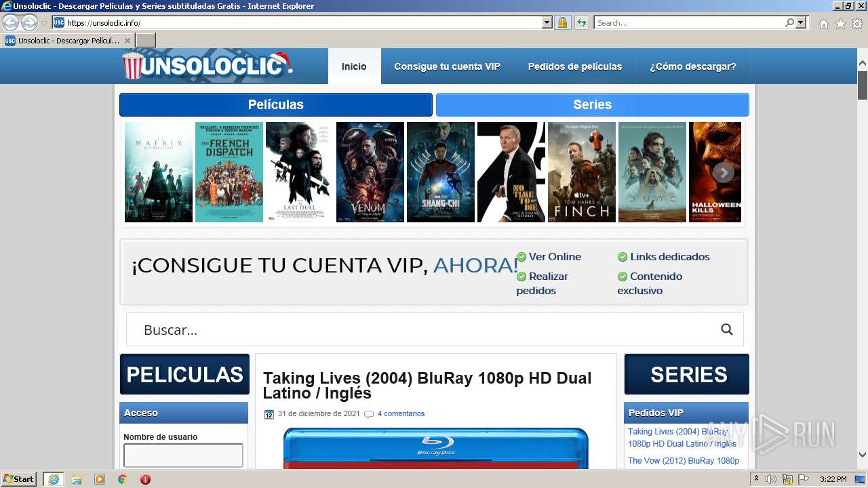
Task: Click the browser Forward arrow button
Action: pos(29,23)
